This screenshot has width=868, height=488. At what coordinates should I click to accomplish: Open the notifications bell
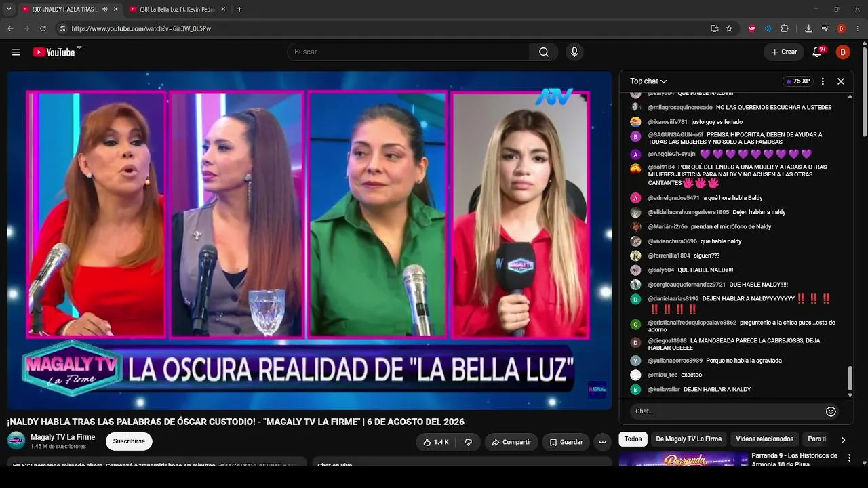pos(818,52)
